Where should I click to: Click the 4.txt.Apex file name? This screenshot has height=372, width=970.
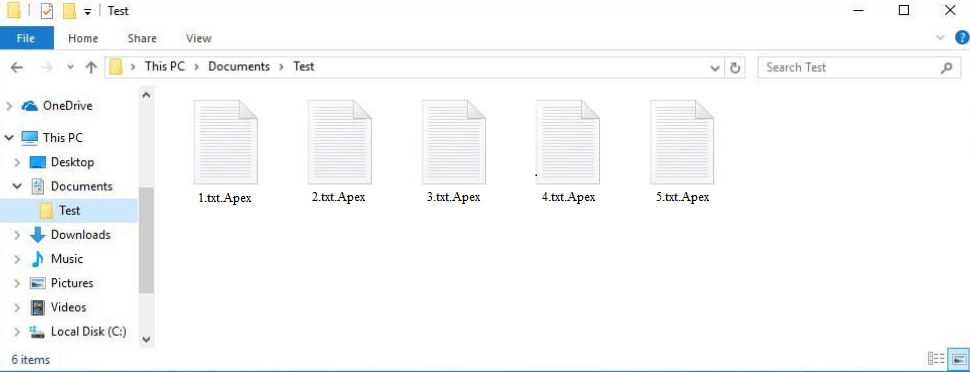point(568,197)
